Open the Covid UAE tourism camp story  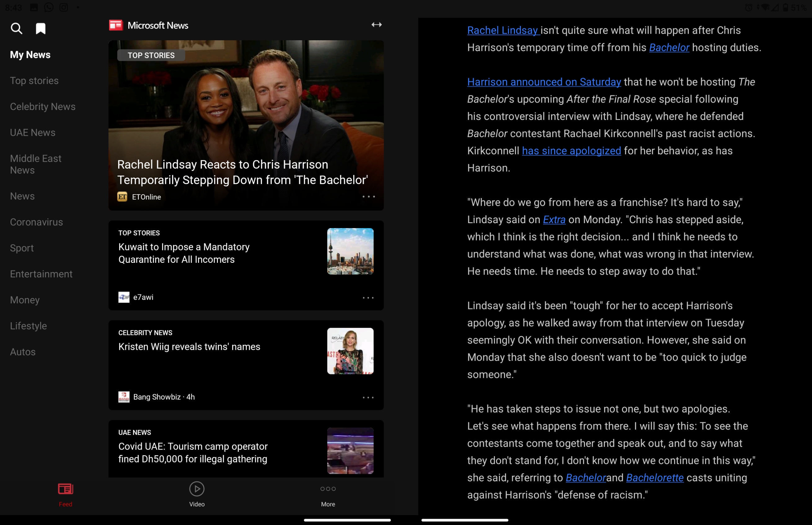pos(192,452)
